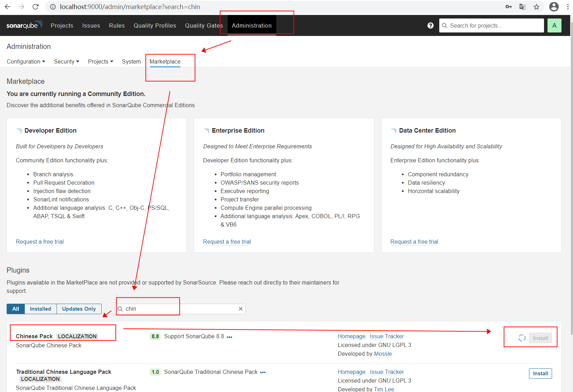Screen dimensions: 573x392
Task: Open Rules in top navigation
Action: coord(117,25)
